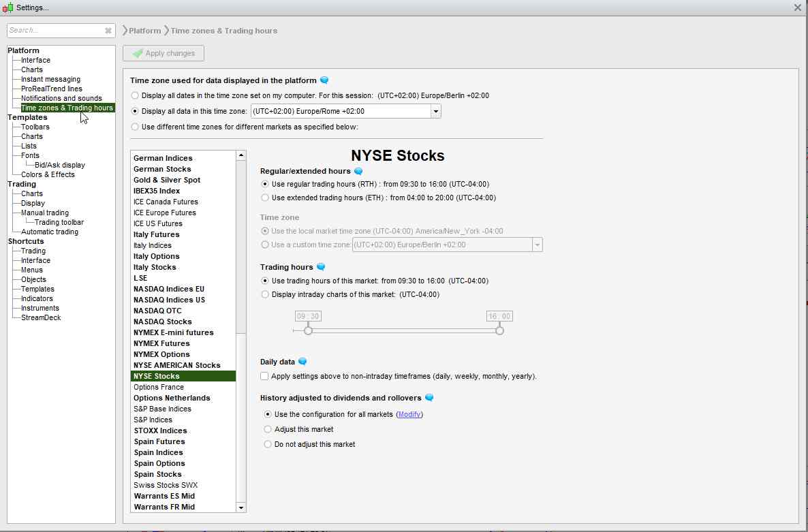Viewport: 808px width, 532px height.
Task: Choose regular trading hours (RTH) option
Action: click(265, 184)
